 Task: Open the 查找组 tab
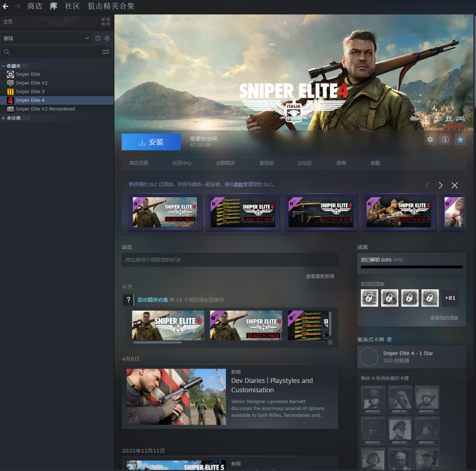click(x=266, y=163)
